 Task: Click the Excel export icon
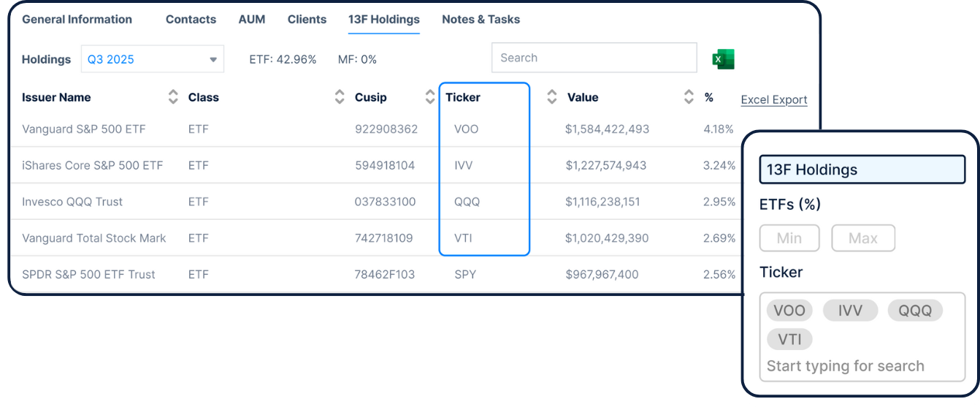pos(723,59)
